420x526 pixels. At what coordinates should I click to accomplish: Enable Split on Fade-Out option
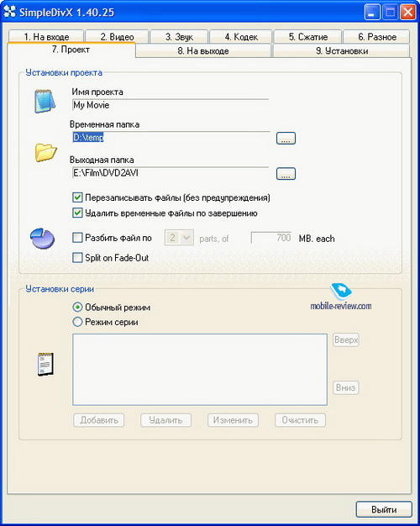pos(77,258)
